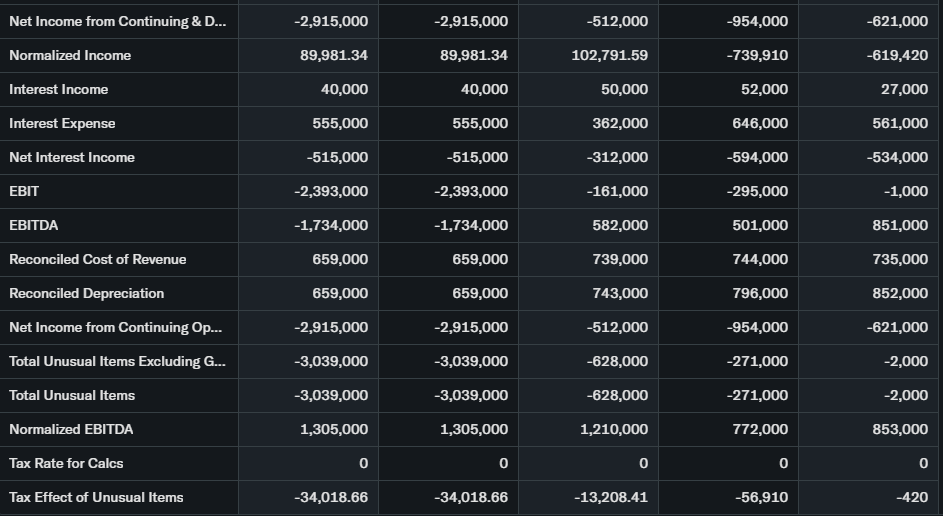
Task: Click the 646,000 Interest Expense value
Action: pos(759,123)
